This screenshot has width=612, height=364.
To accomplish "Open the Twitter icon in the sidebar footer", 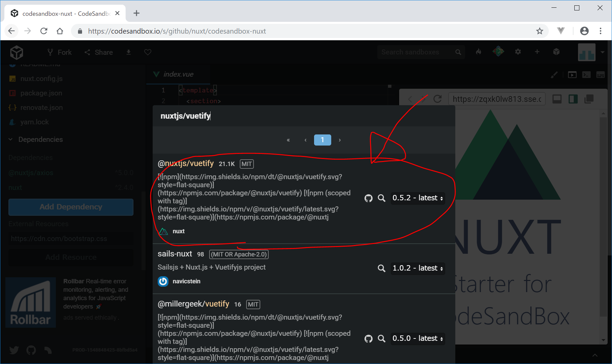I will (x=14, y=350).
